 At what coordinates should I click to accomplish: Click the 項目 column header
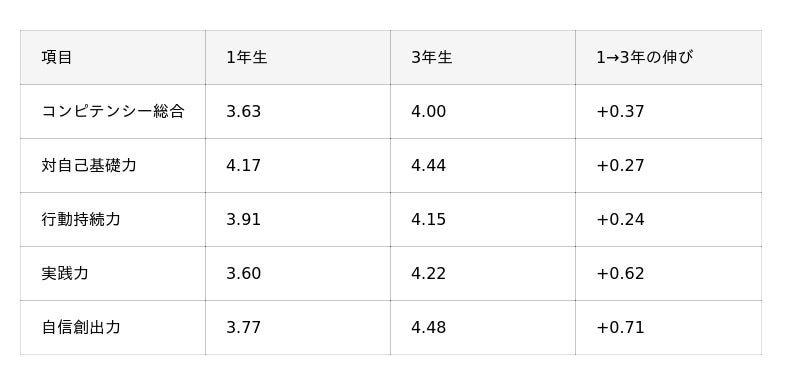113,57
